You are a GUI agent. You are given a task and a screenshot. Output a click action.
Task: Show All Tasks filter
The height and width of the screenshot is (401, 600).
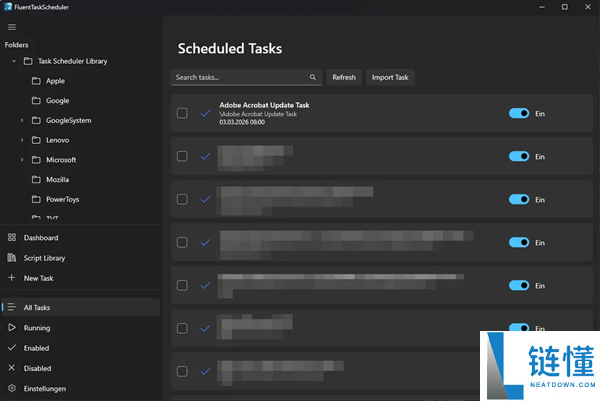point(80,307)
